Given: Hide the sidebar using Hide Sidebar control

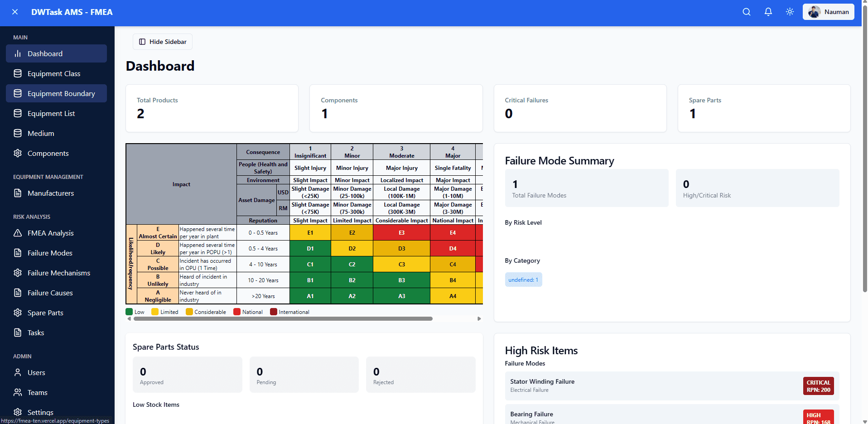Looking at the screenshot, I should pos(162,42).
